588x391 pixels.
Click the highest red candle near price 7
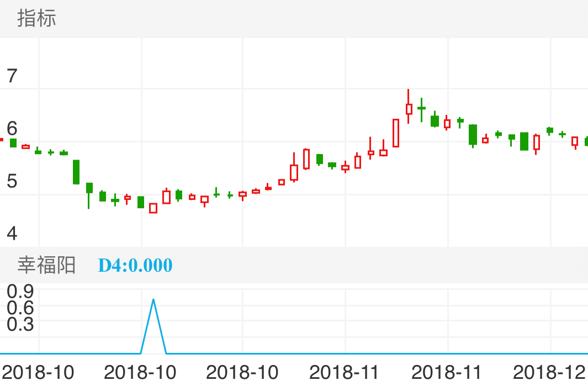click(x=409, y=109)
